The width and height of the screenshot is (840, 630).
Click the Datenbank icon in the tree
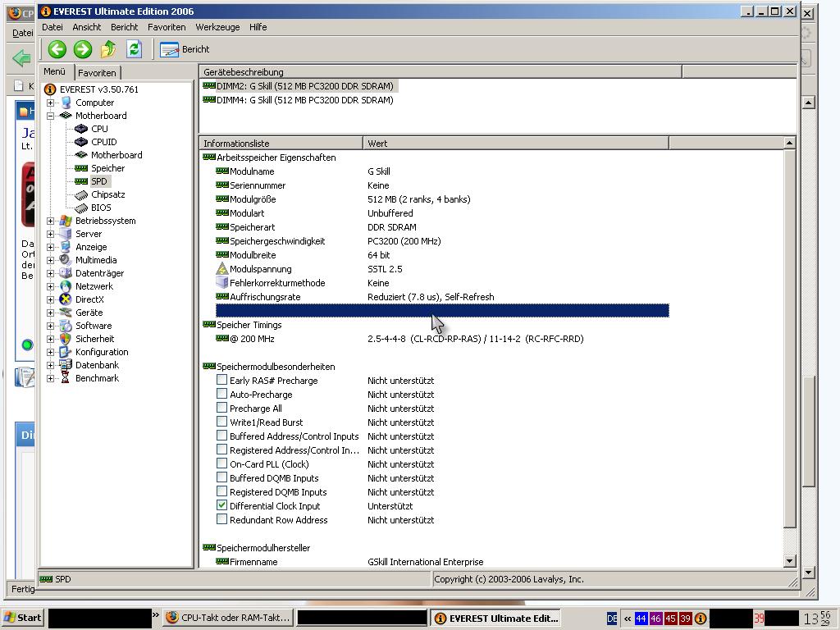pos(66,365)
